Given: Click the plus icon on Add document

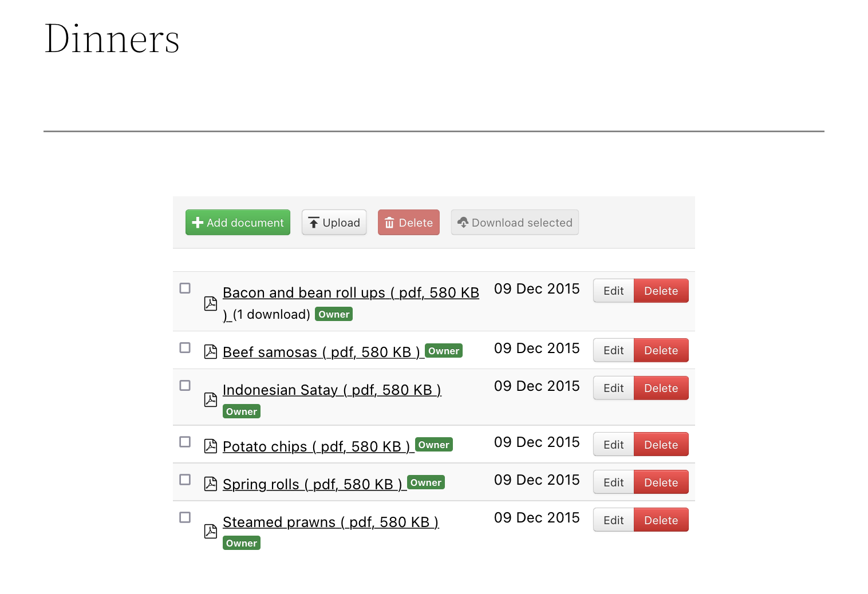Looking at the screenshot, I should tap(198, 223).
